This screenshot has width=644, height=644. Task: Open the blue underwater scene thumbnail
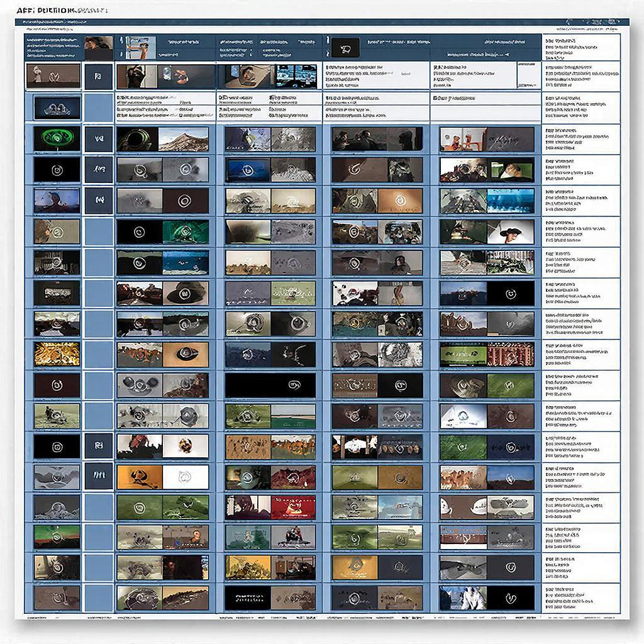[x=511, y=201]
